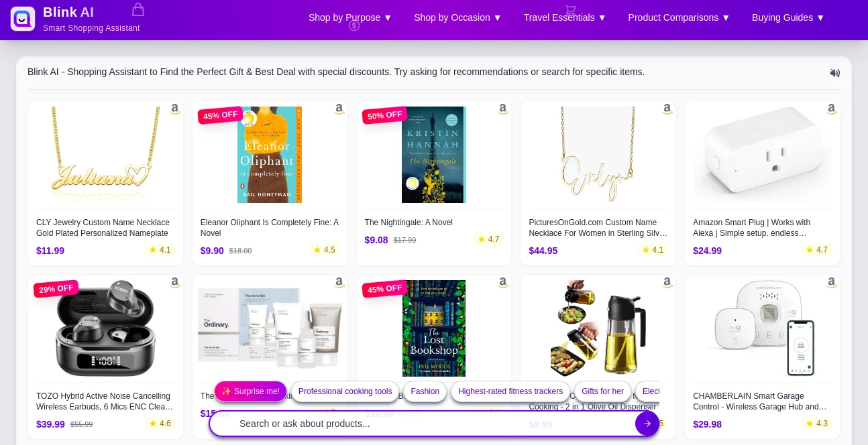Click the Amazon icon on the Eleanor Oliphant book card
The width and height of the screenshot is (868, 445).
click(x=339, y=108)
